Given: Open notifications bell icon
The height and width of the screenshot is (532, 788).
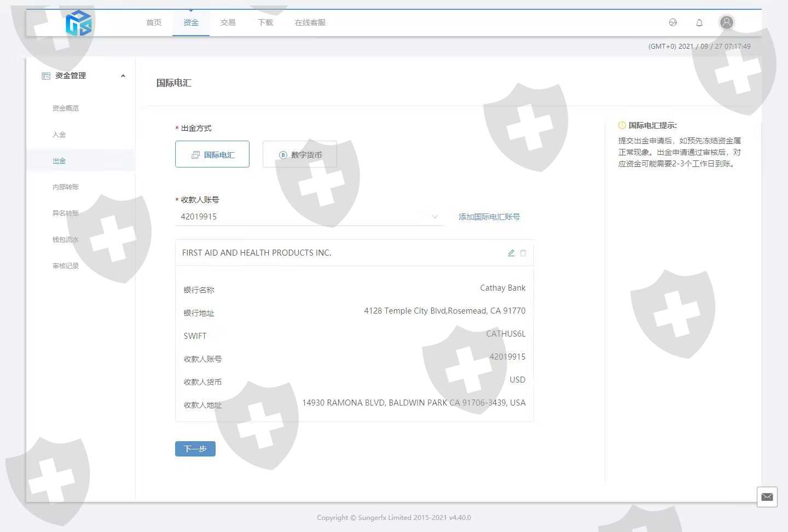Looking at the screenshot, I should pyautogui.click(x=699, y=22).
